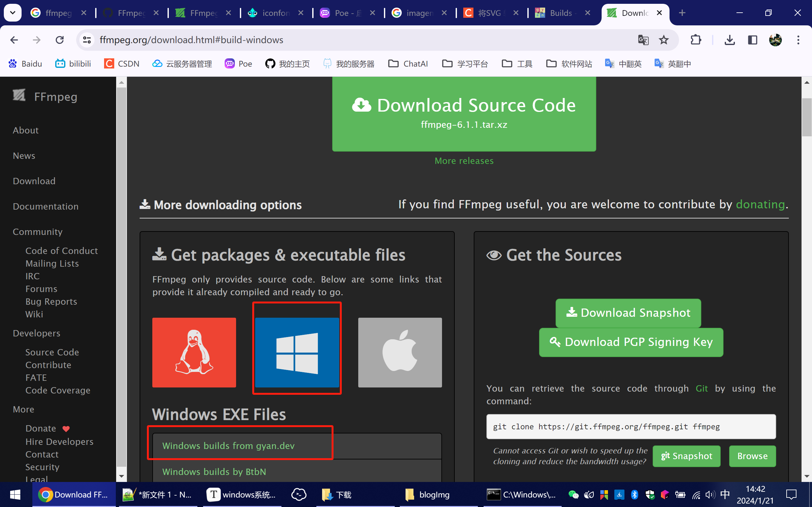Toggle the Chinese input method indicator in tray
The image size is (812, 507).
[725, 494]
